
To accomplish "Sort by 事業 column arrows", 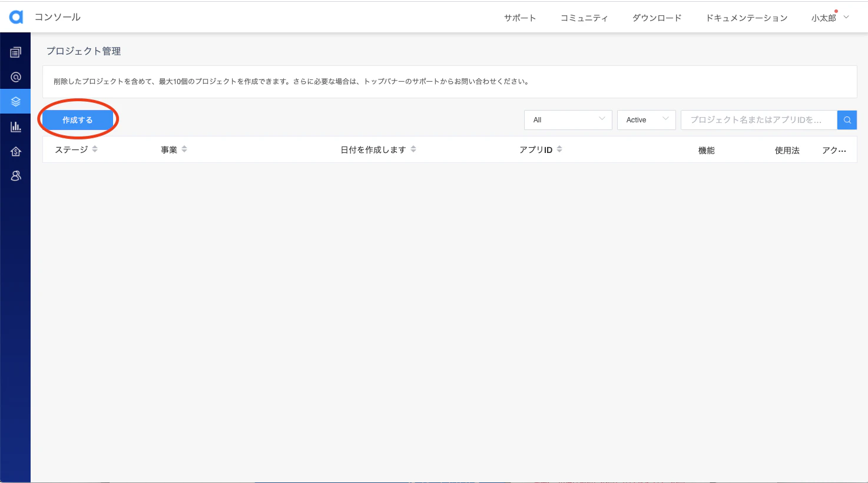I will pos(184,149).
